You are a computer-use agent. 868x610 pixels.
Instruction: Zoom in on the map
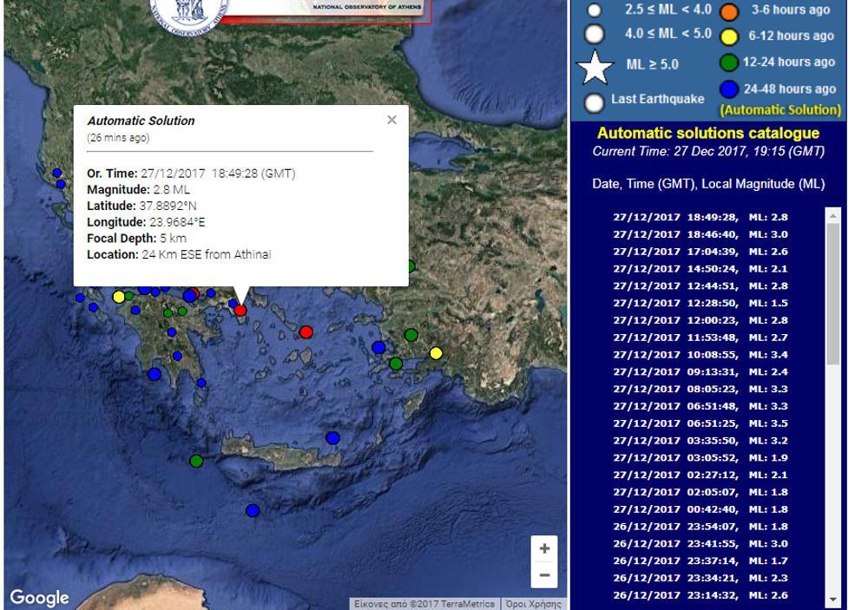(544, 548)
